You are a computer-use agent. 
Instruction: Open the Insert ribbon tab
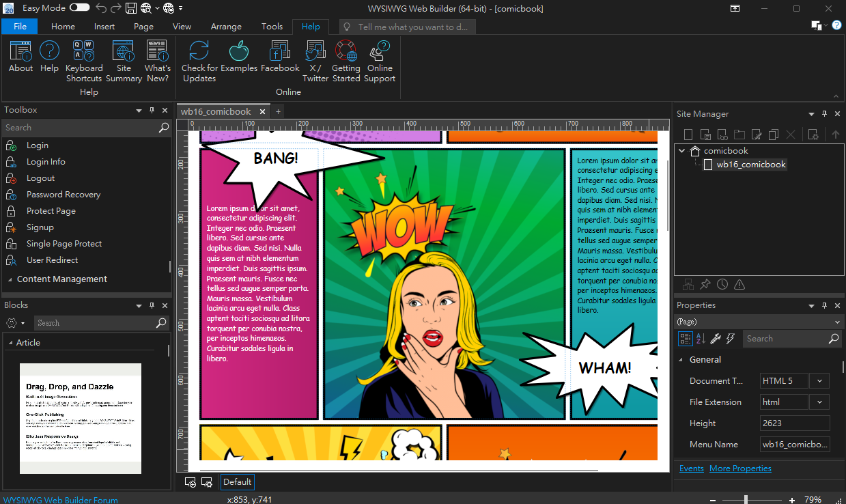pos(104,27)
